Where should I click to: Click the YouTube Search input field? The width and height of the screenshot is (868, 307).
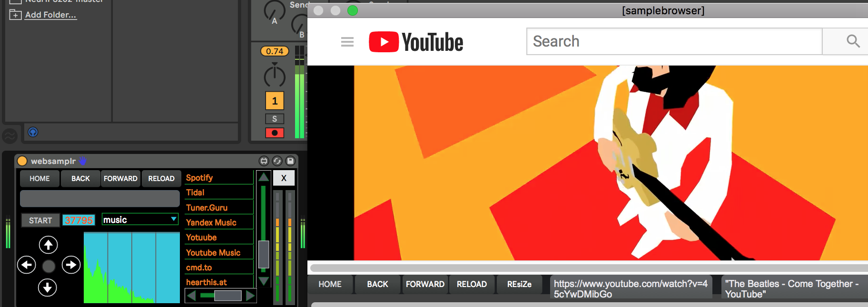[x=673, y=42]
